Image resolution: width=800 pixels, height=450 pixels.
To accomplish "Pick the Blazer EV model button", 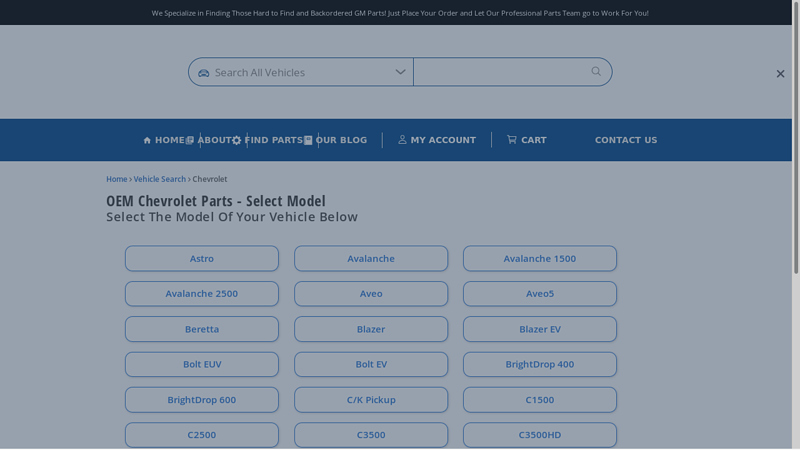I will coord(539,329).
